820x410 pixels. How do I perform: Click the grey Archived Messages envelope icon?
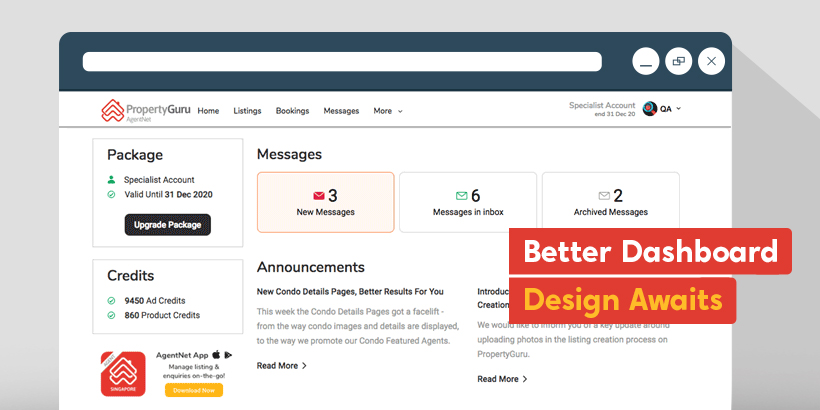click(x=603, y=196)
